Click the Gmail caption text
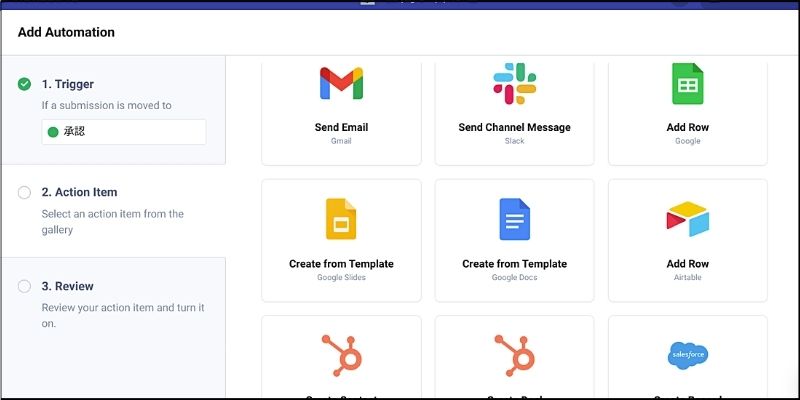 pyautogui.click(x=341, y=141)
